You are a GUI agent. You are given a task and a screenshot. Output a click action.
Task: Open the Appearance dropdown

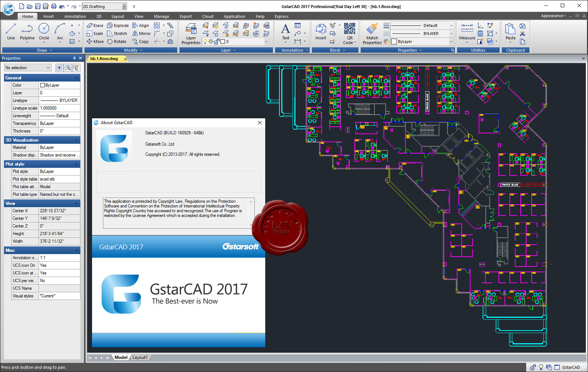(553, 16)
